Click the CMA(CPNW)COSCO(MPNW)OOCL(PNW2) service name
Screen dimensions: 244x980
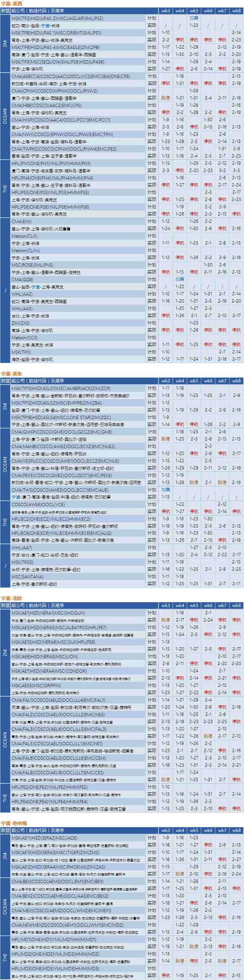pos(55,91)
